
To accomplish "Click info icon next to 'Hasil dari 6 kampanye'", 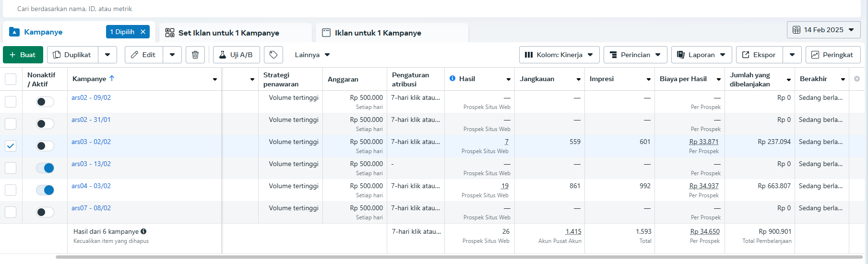I will (x=143, y=231).
